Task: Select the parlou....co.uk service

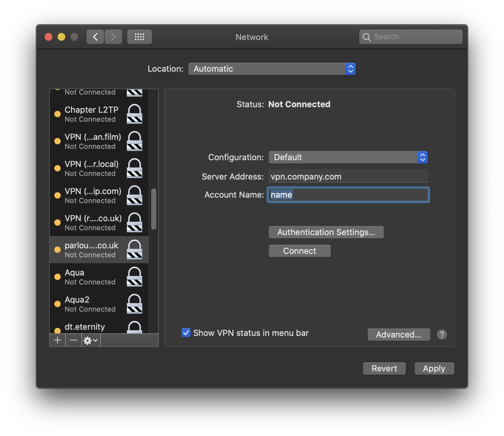Action: click(x=99, y=250)
